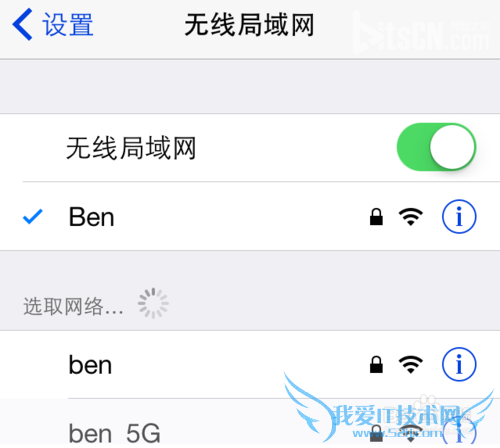Join the lowercase ben network
Viewport: 500px width, 448px height.
250,364
